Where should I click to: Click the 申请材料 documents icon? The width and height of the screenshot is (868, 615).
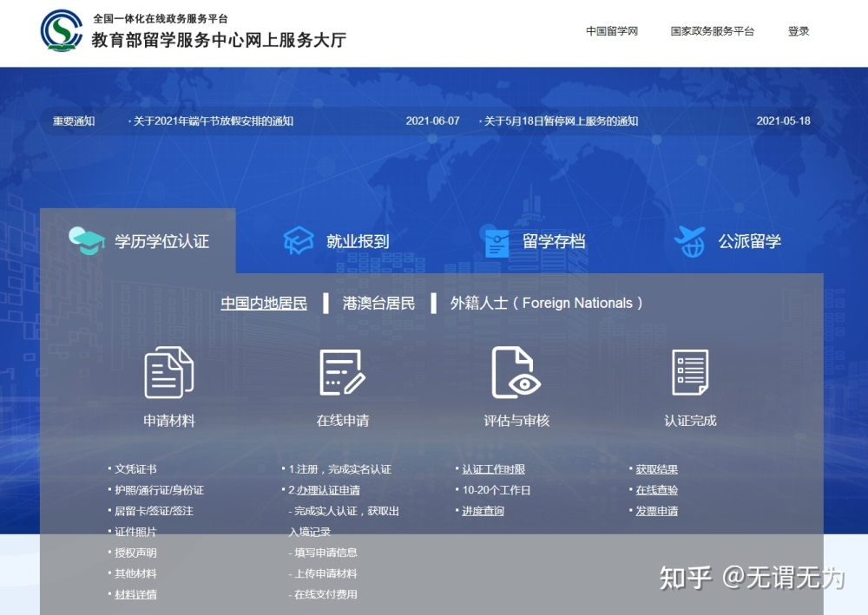pos(169,372)
